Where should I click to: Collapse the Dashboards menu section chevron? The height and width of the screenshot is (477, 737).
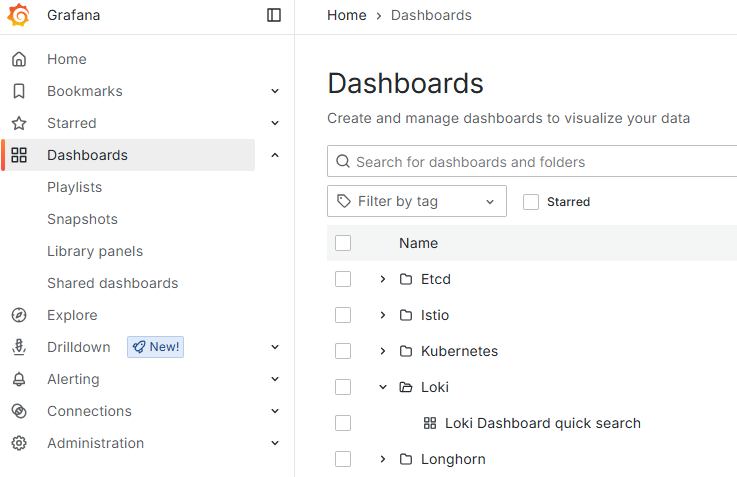pos(275,155)
